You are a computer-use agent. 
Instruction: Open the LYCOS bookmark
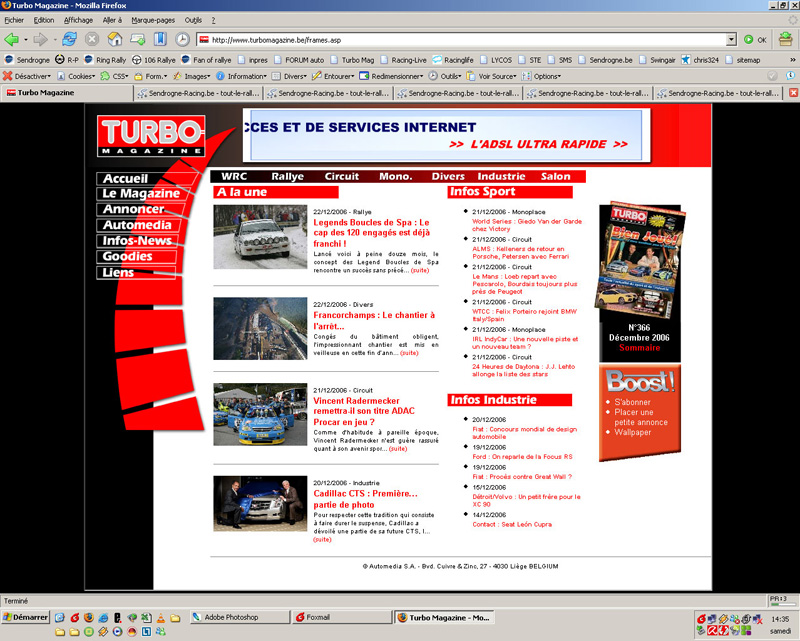click(496, 60)
